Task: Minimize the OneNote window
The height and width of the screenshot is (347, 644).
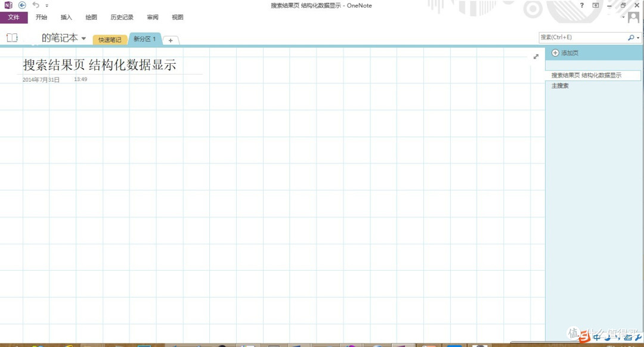Action: pos(609,5)
